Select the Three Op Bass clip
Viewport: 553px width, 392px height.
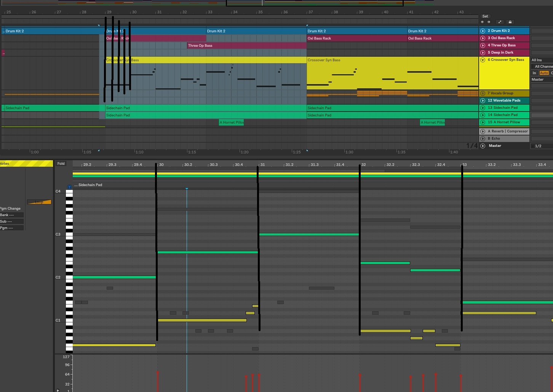(247, 46)
